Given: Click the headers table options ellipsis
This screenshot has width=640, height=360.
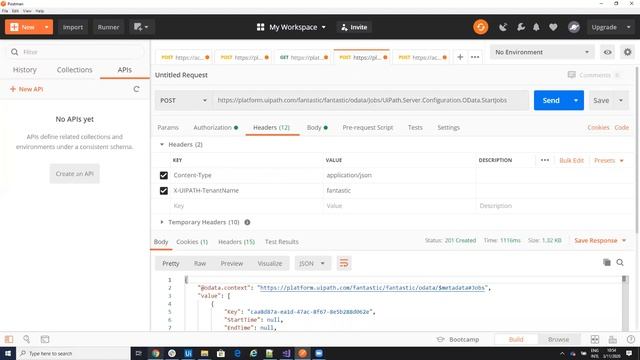Looking at the screenshot, I should pyautogui.click(x=545, y=160).
